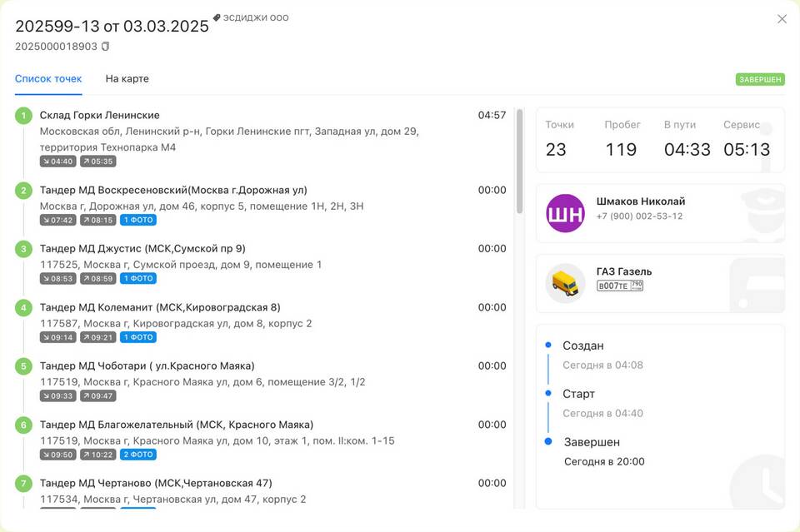Click departure badge 08:15 for Воскресеновский
This screenshot has width=800, height=532.
98,220
